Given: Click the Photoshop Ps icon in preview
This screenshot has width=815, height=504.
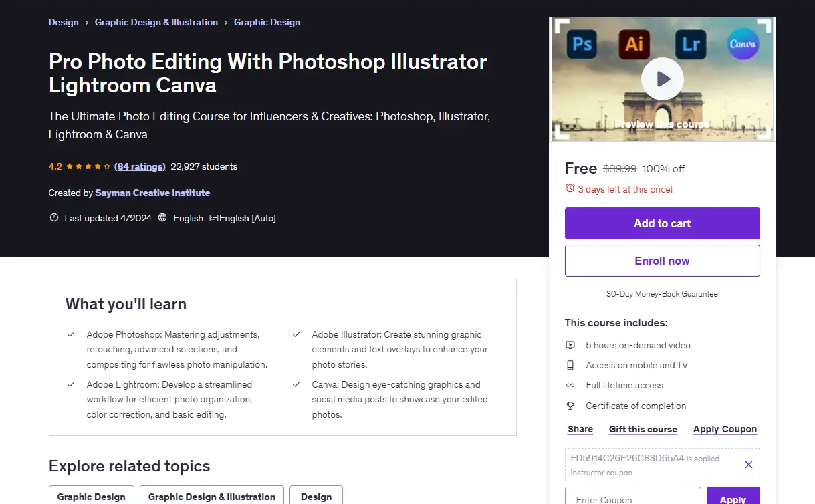Looking at the screenshot, I should (582, 45).
